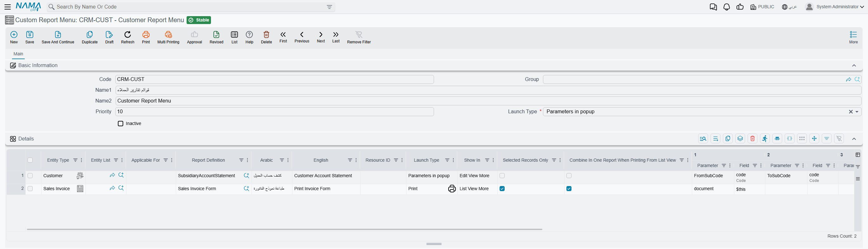868x249 pixels.
Task: Click the Search By Name Or Code box
Action: pyautogui.click(x=191, y=7)
